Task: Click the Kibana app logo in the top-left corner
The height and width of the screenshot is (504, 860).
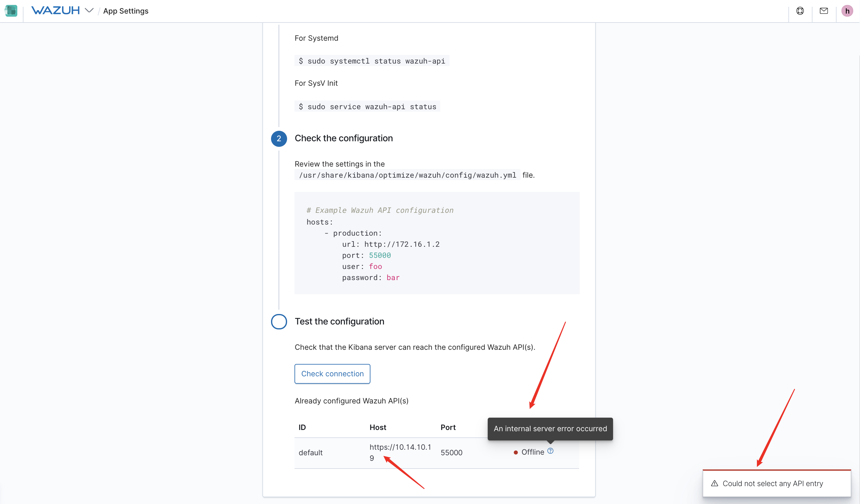Action: [x=11, y=10]
